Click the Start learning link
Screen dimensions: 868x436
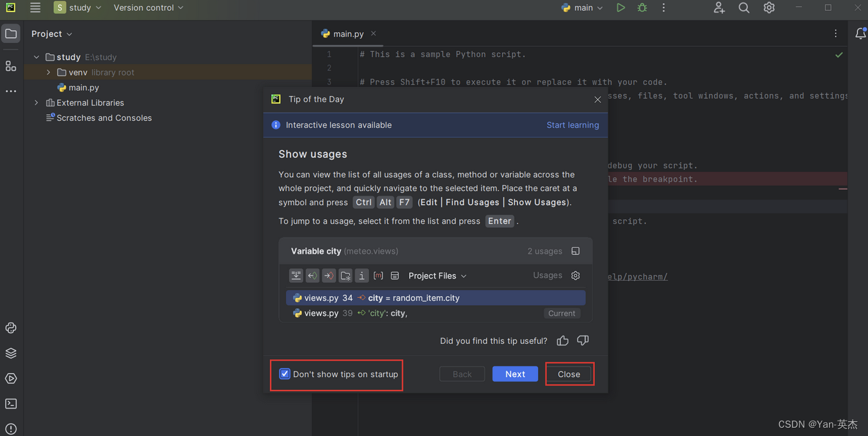pyautogui.click(x=572, y=125)
